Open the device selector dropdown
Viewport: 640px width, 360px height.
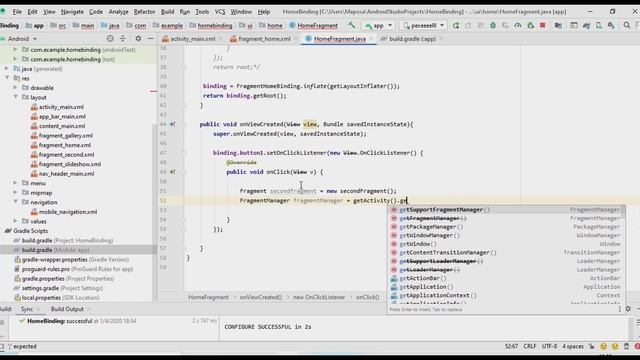pos(423,25)
